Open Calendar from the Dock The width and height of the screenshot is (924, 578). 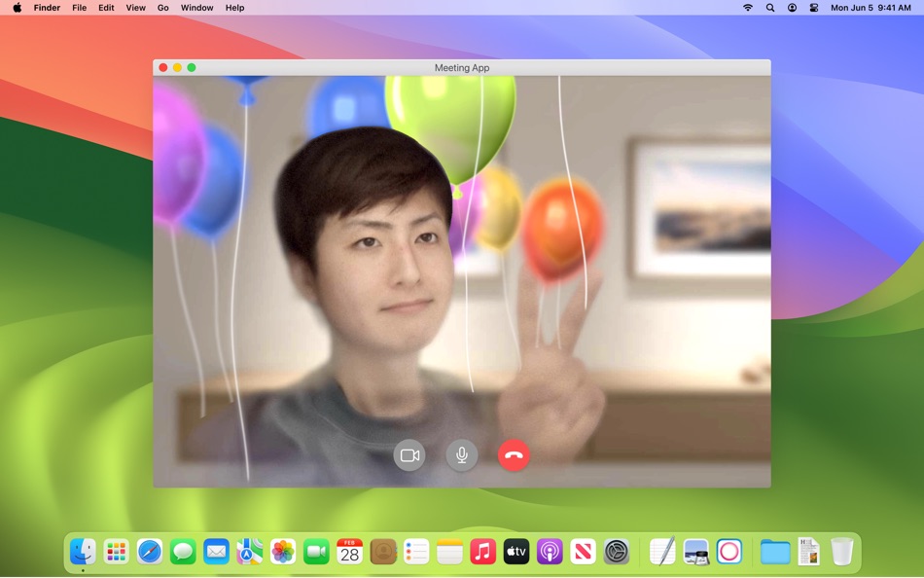(x=348, y=552)
